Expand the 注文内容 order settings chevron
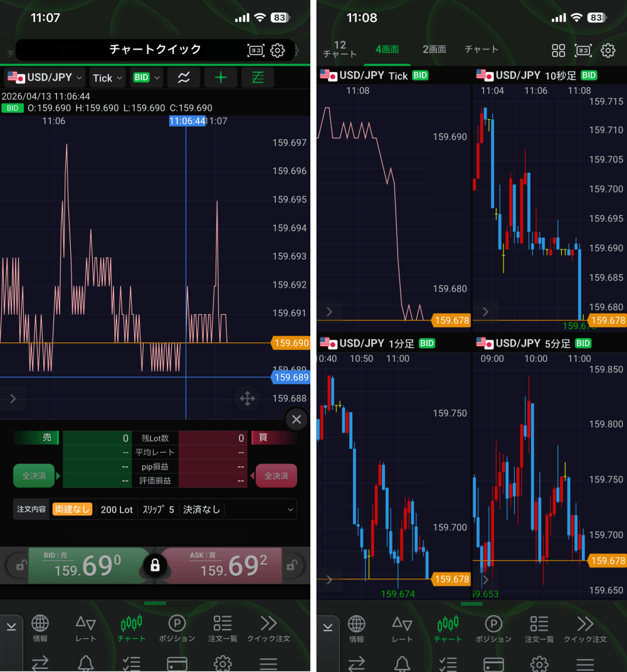Image resolution: width=627 pixels, height=672 pixels. [290, 510]
